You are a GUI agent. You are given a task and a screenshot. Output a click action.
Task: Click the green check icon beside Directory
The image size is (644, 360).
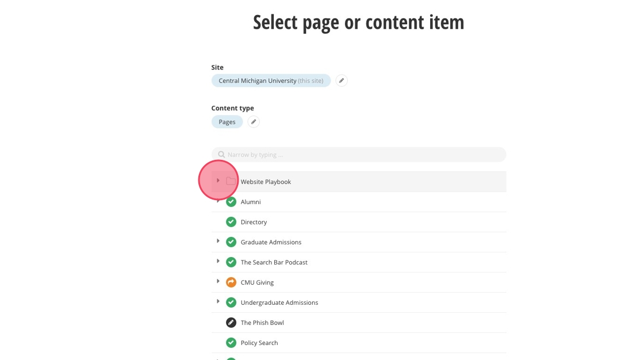click(x=231, y=222)
